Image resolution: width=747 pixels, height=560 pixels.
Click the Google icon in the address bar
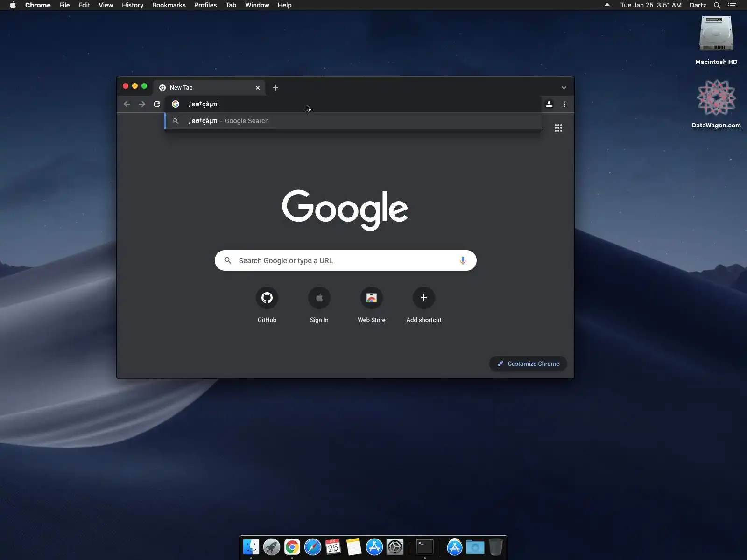coord(176,104)
